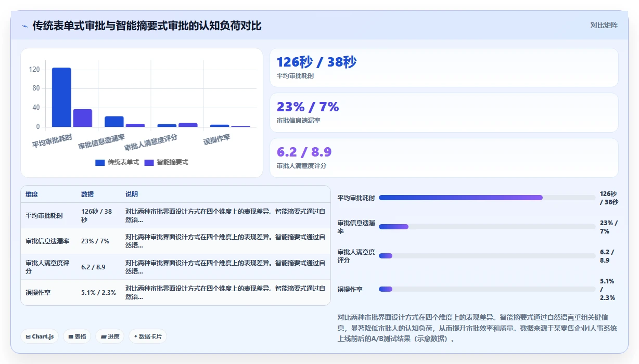
Task: Toggle the 传统表单式 legend swatch in the chart
Action: (x=100, y=162)
